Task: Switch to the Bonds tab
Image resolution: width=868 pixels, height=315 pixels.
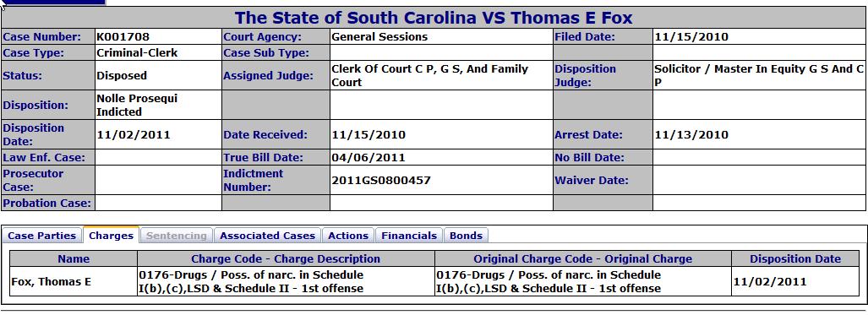Action: tap(466, 236)
